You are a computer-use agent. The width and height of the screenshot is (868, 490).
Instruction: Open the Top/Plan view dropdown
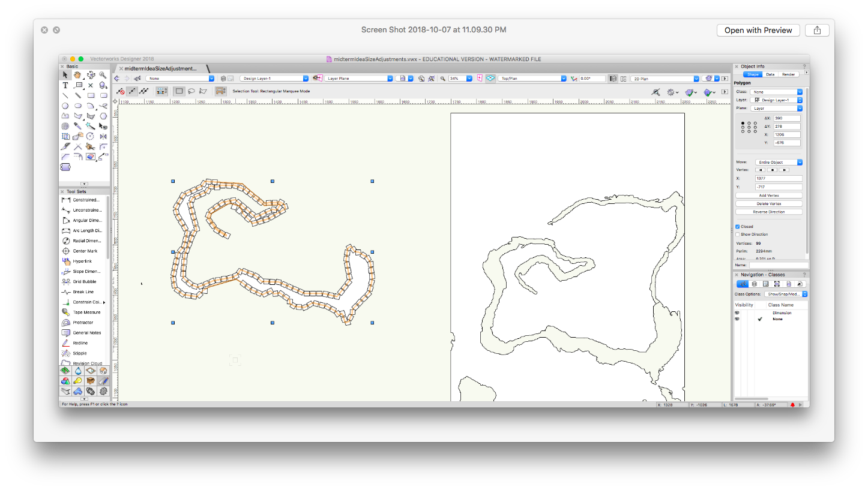point(532,78)
